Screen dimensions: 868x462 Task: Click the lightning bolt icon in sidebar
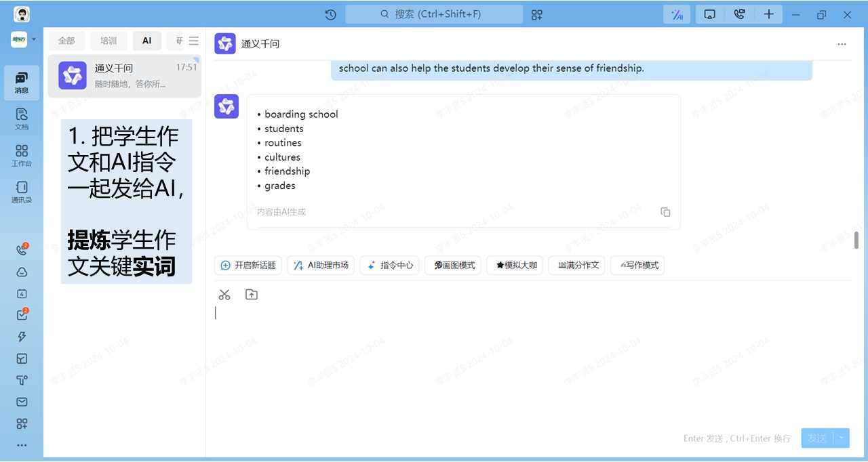click(22, 337)
